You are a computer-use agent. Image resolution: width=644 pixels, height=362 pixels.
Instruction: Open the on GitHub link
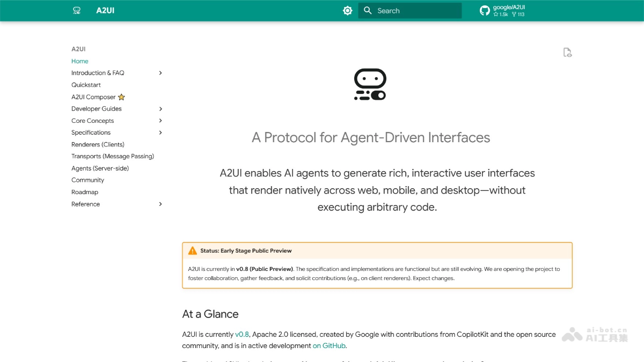tap(329, 345)
